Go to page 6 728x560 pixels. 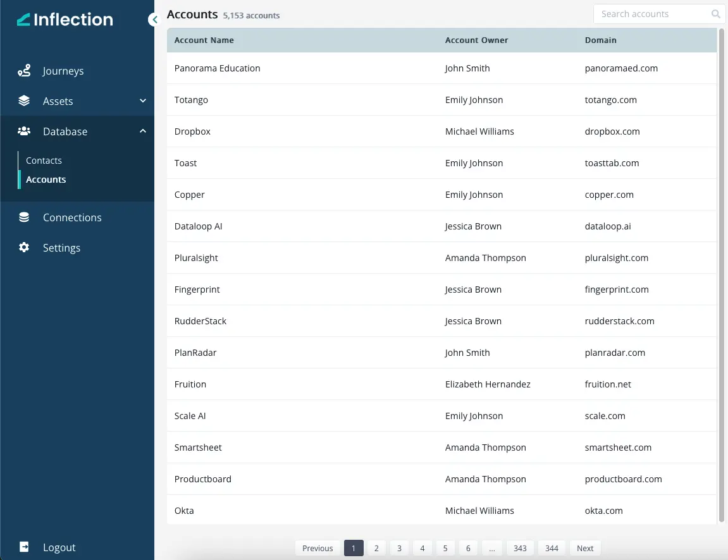click(468, 549)
